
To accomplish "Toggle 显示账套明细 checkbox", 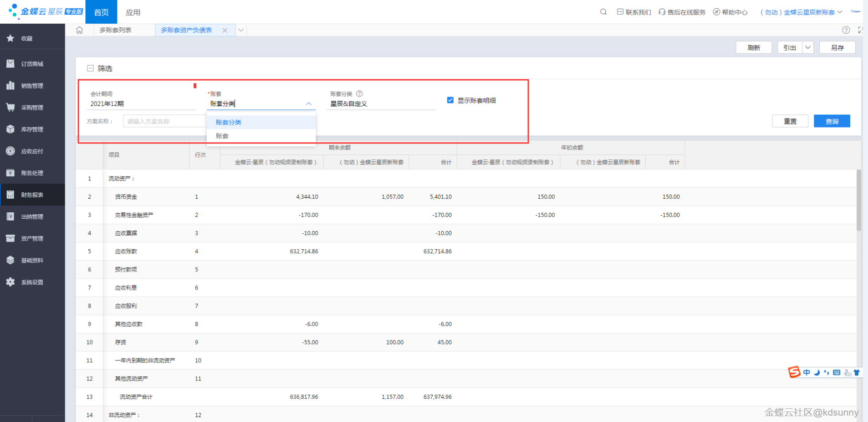I will [450, 100].
